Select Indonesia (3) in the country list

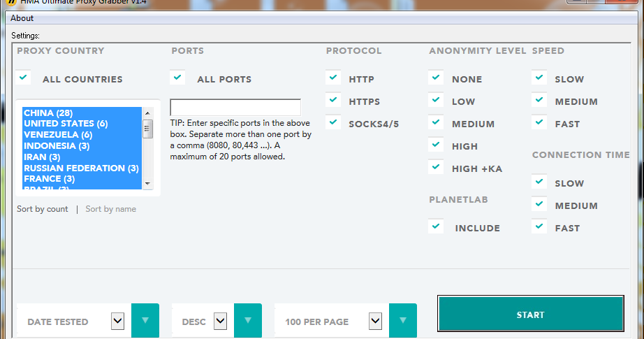tap(82, 146)
